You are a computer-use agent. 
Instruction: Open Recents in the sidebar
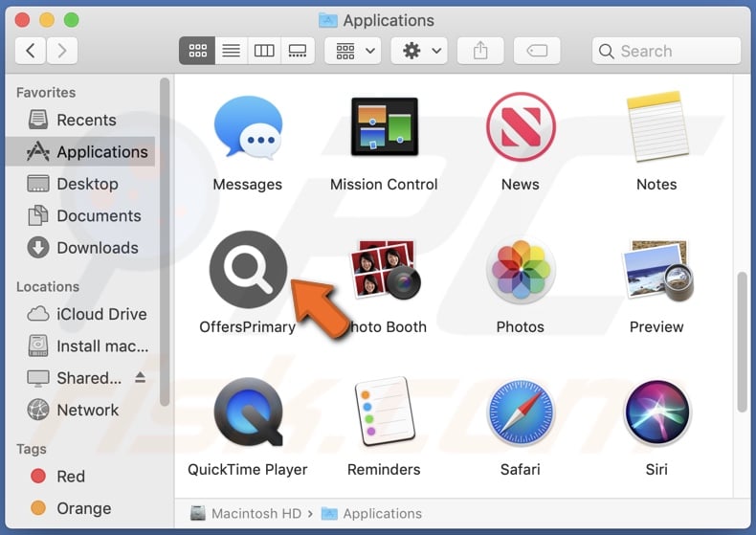(80, 120)
